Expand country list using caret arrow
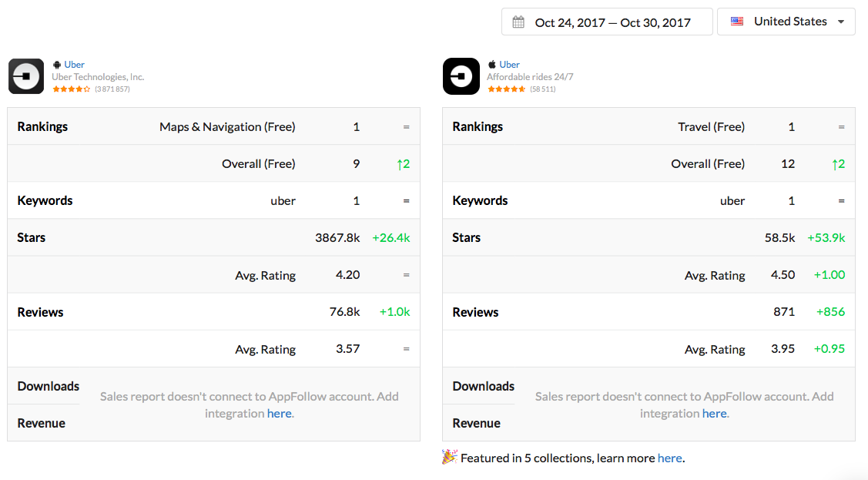 (841, 22)
